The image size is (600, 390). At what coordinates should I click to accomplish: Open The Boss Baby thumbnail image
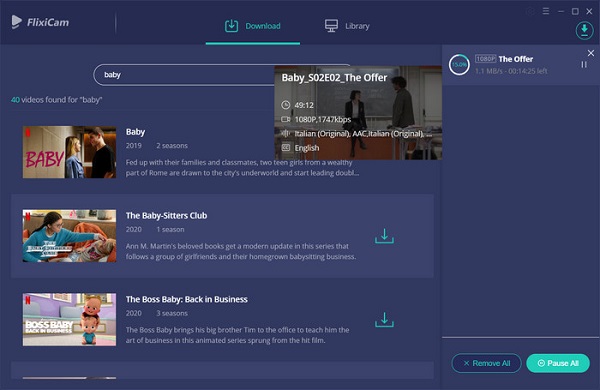click(x=69, y=320)
